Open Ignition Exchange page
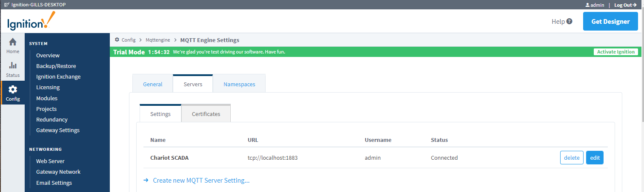This screenshot has width=644, height=192. coord(58,76)
